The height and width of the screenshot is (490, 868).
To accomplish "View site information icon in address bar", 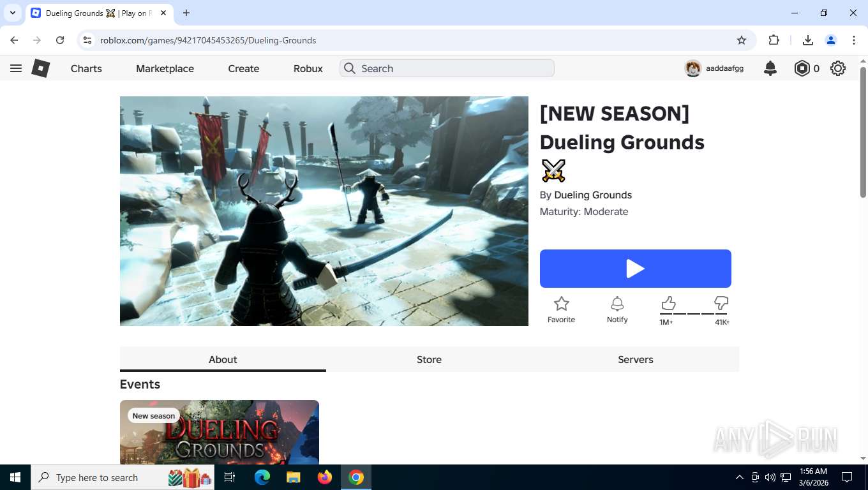I will (88, 40).
